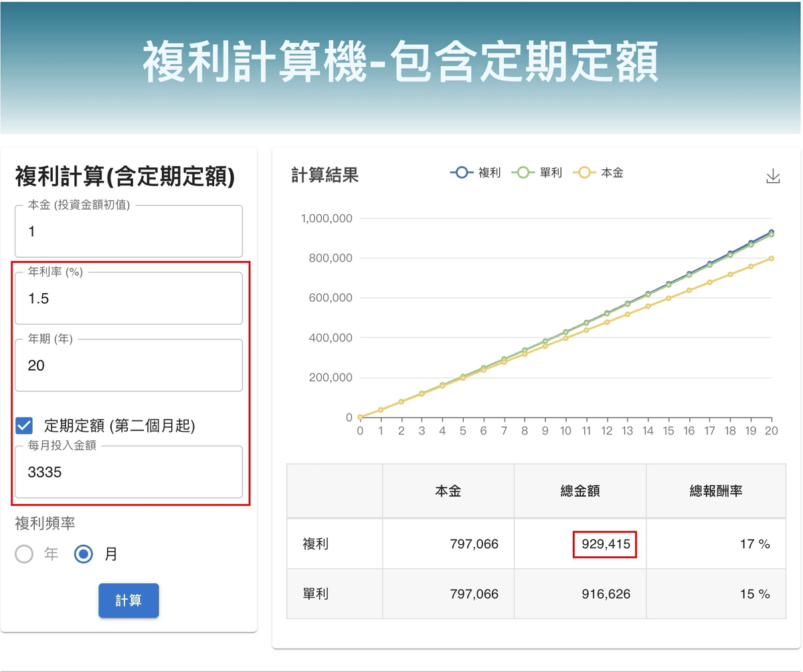803x672 pixels.
Task: Toggle 單利 series in chart legend
Action: (x=537, y=173)
